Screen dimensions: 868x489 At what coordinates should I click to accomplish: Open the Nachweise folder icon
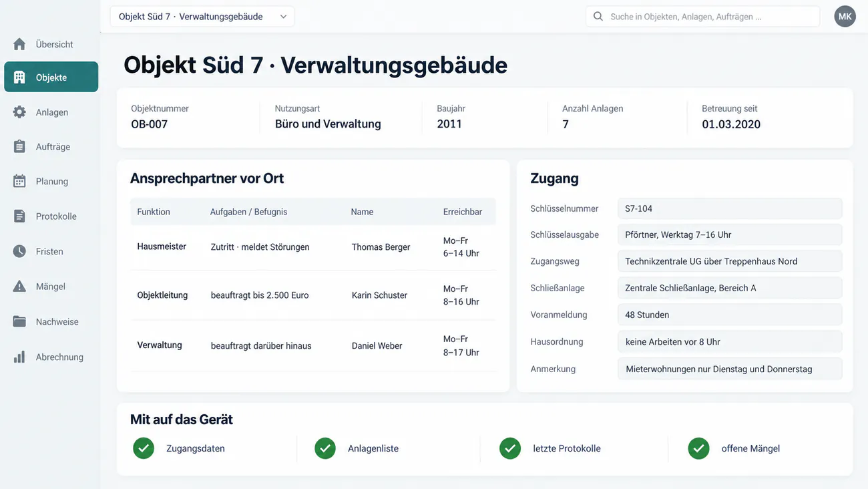pyautogui.click(x=19, y=321)
